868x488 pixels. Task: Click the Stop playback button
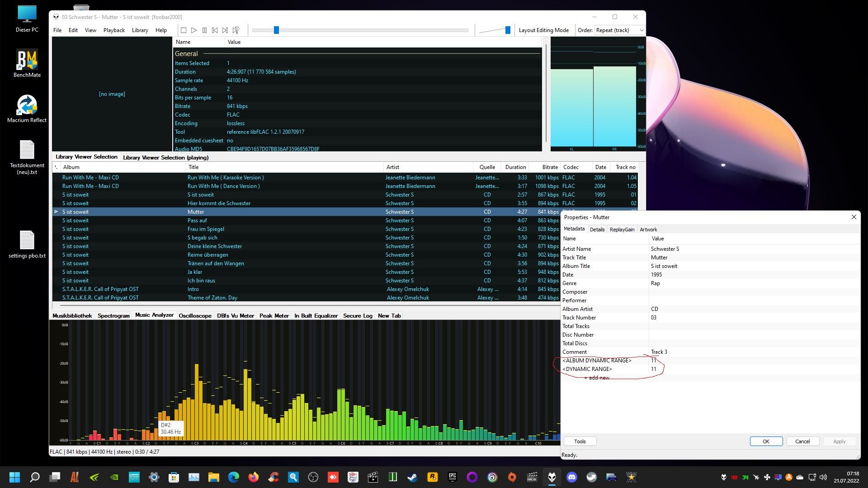[184, 30]
